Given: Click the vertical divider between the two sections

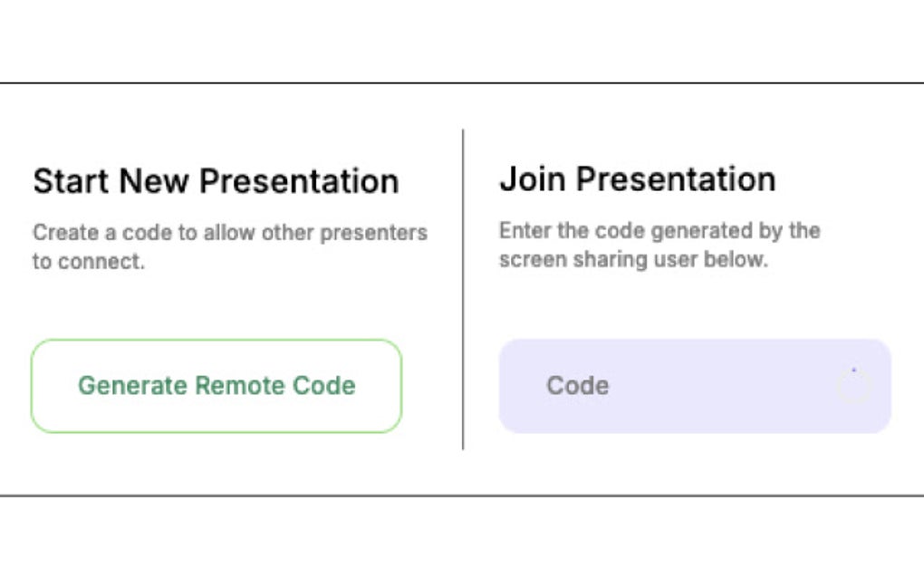Looking at the screenshot, I should pyautogui.click(x=463, y=290).
